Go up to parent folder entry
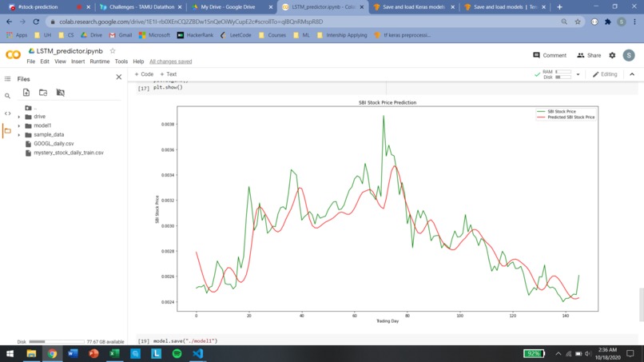Image resolution: width=644 pixels, height=362 pixels. coord(31,108)
